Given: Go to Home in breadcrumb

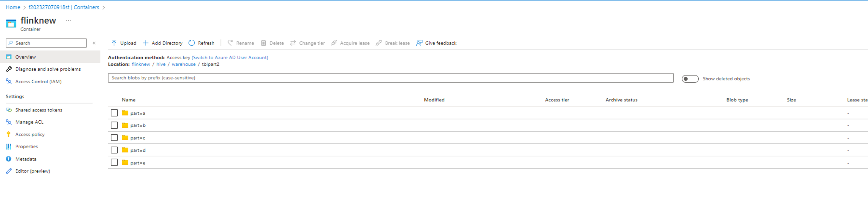Looking at the screenshot, I should 13,7.
